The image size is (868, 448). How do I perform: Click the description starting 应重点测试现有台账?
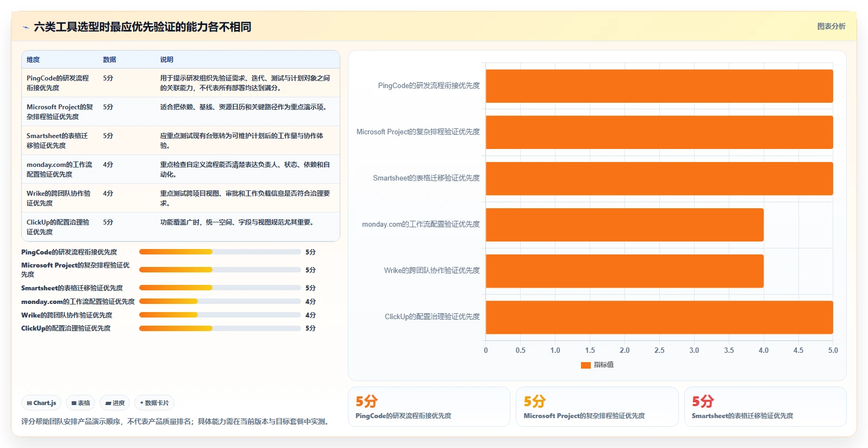point(242,140)
